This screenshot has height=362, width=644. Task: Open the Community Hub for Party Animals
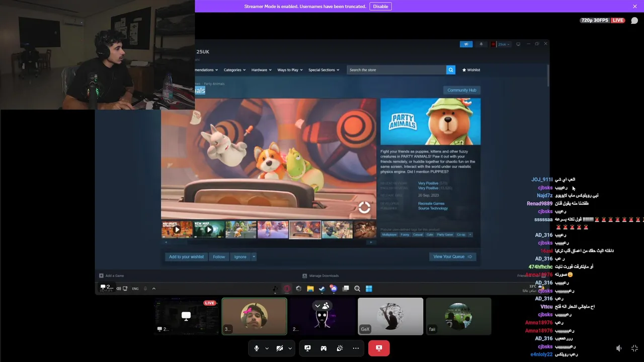(462, 90)
